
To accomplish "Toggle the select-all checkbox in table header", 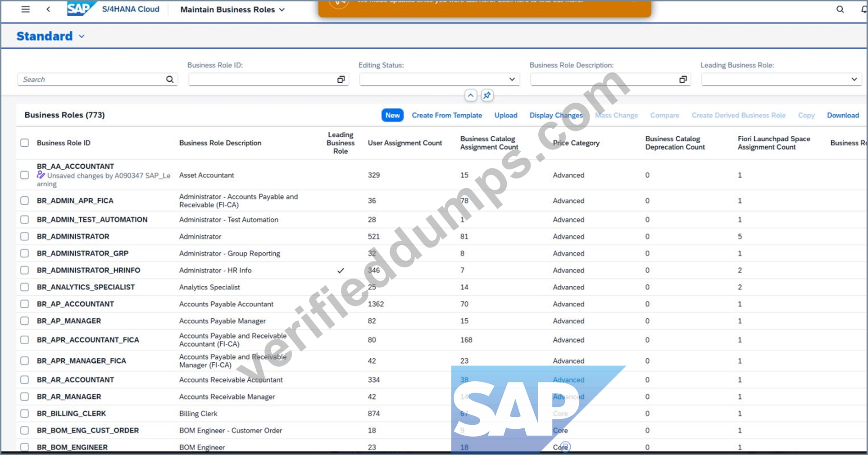I will tap(25, 143).
